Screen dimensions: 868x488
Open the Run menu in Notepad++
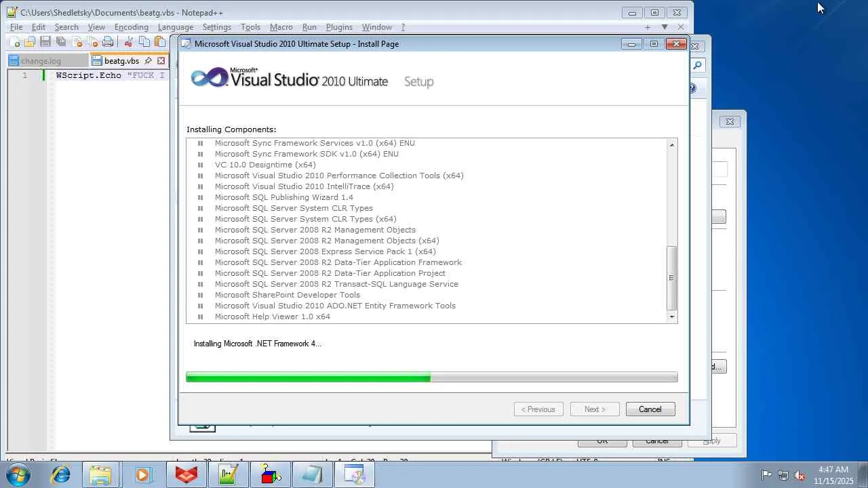(309, 27)
